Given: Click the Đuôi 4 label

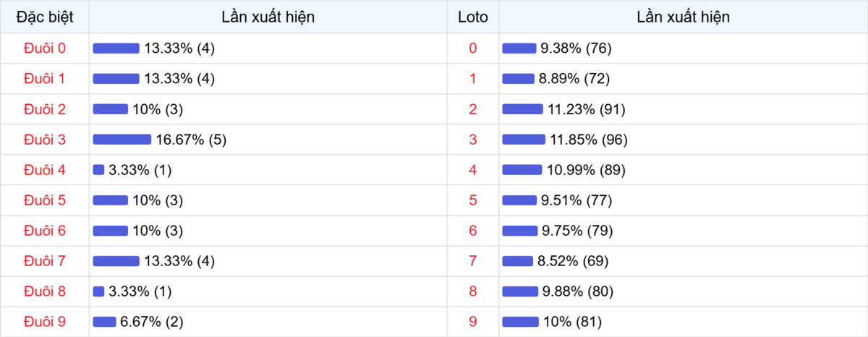Looking at the screenshot, I should click(x=45, y=170).
